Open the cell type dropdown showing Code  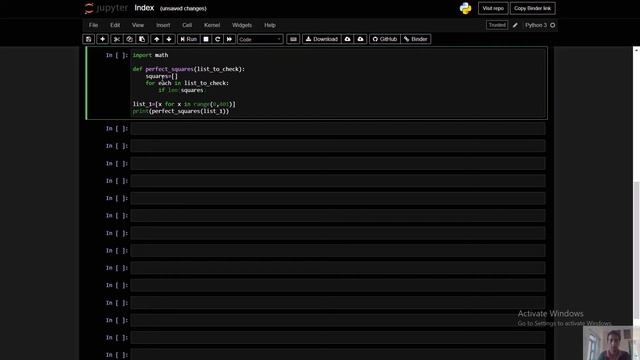coord(260,39)
